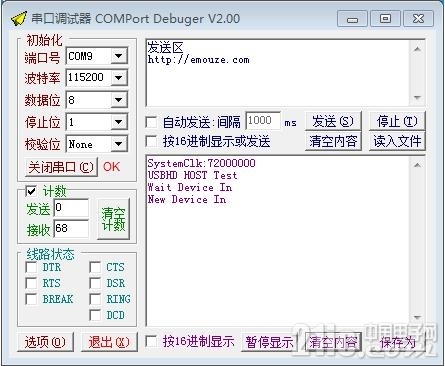Enable the bottom 按16进制显示 hex display checkbox
This screenshot has width=445, height=366.
tap(151, 341)
